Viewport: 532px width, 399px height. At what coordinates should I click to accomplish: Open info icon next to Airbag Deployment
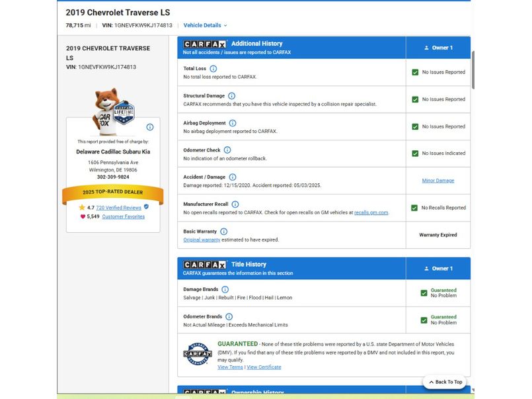[x=233, y=123]
